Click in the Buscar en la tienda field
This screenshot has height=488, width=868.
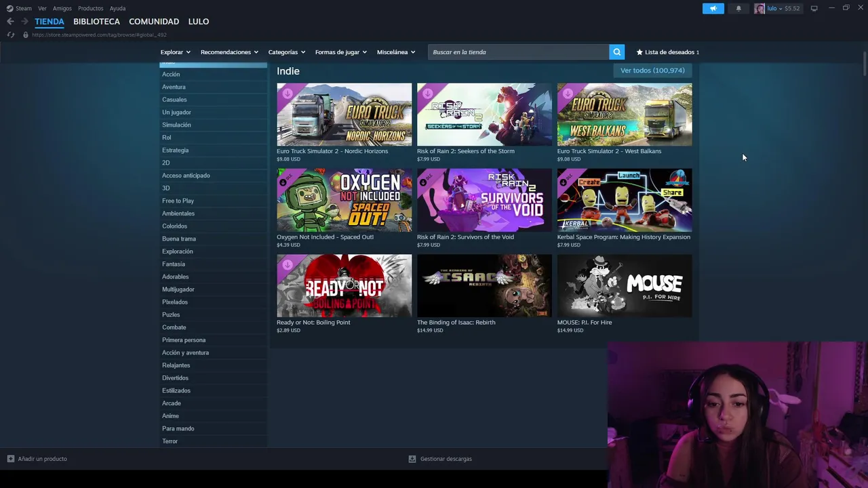518,52
